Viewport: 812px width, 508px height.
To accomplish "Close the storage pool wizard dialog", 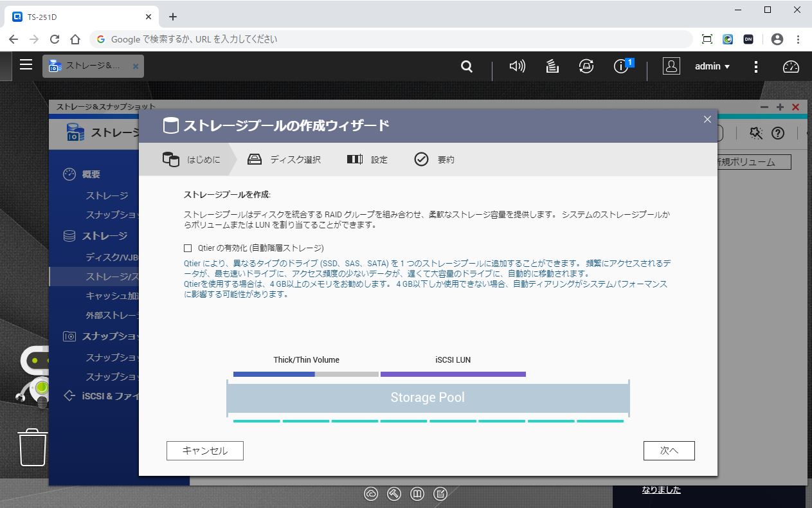I will tap(707, 120).
